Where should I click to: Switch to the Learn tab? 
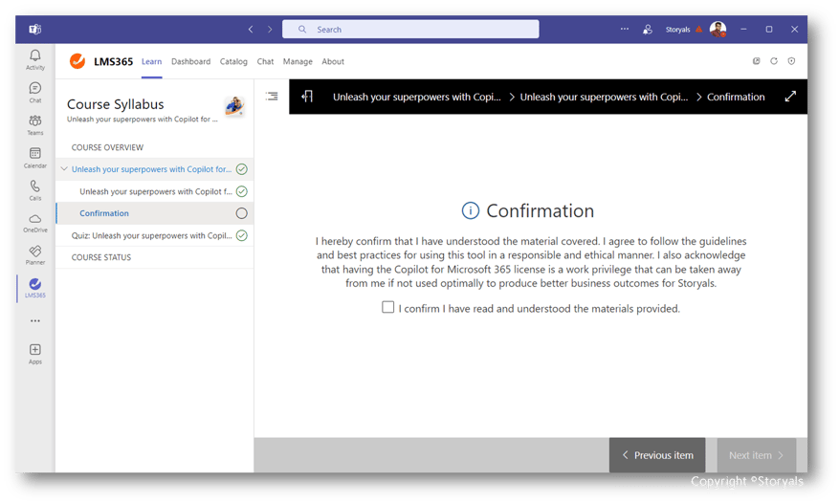[151, 61]
